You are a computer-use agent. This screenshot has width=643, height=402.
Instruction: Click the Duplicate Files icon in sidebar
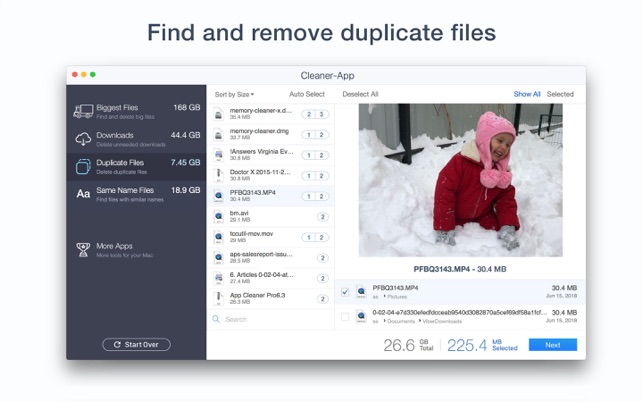pos(83,167)
